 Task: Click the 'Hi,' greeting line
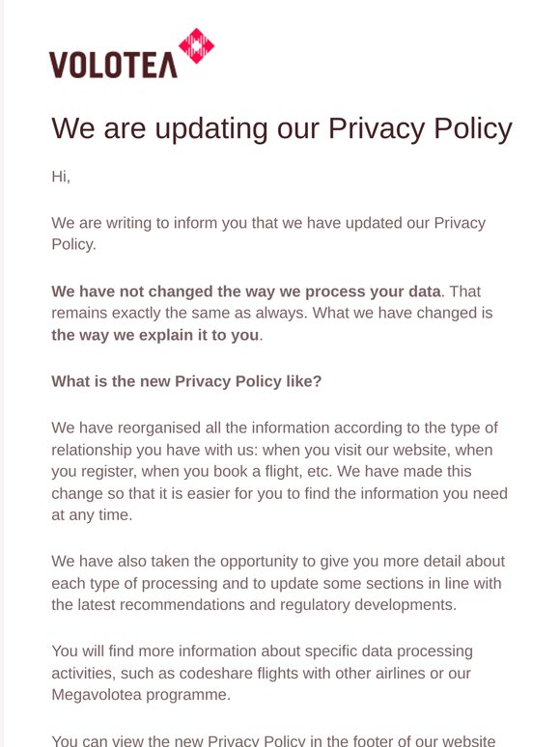click(61, 177)
